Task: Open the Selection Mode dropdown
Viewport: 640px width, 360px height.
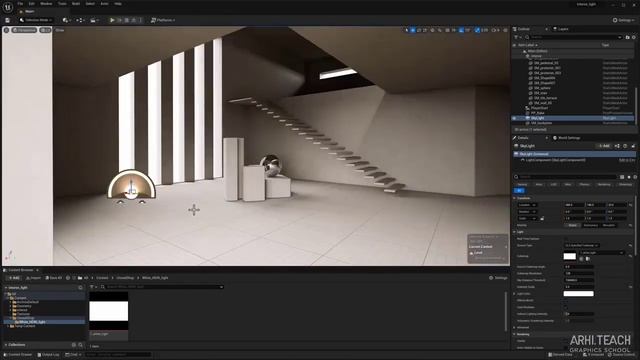Action: point(36,20)
